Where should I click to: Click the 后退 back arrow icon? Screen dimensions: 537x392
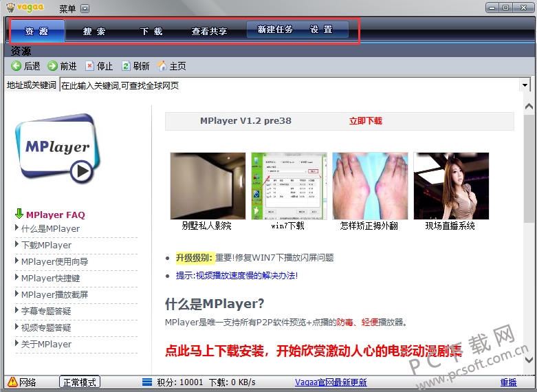tap(16, 66)
